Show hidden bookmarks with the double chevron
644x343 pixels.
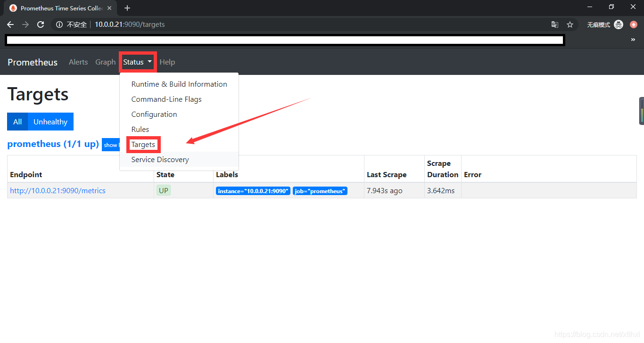tap(633, 40)
